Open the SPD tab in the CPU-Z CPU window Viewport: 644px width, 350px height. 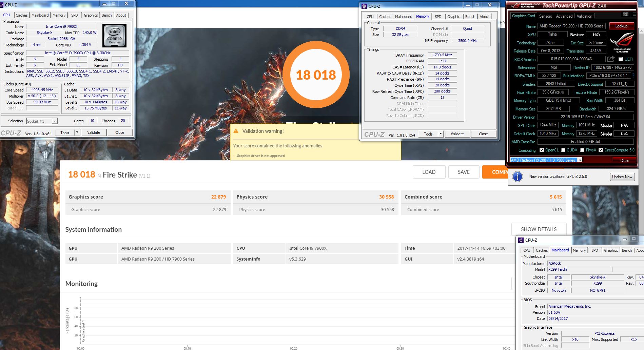click(x=74, y=15)
